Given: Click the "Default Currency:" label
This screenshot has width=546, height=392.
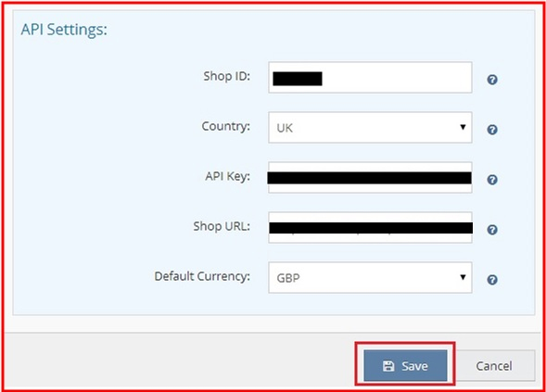Looking at the screenshot, I should 202,276.
